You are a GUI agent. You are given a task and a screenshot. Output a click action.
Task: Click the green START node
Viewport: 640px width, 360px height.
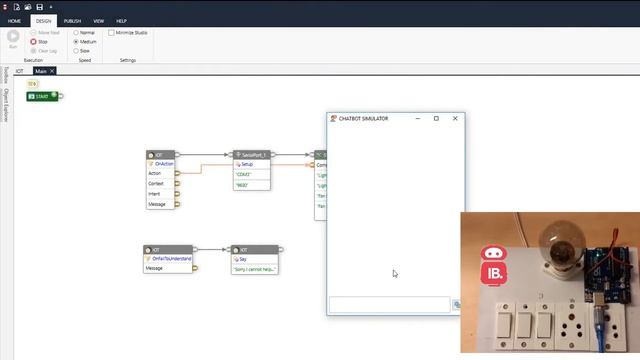pyautogui.click(x=42, y=96)
